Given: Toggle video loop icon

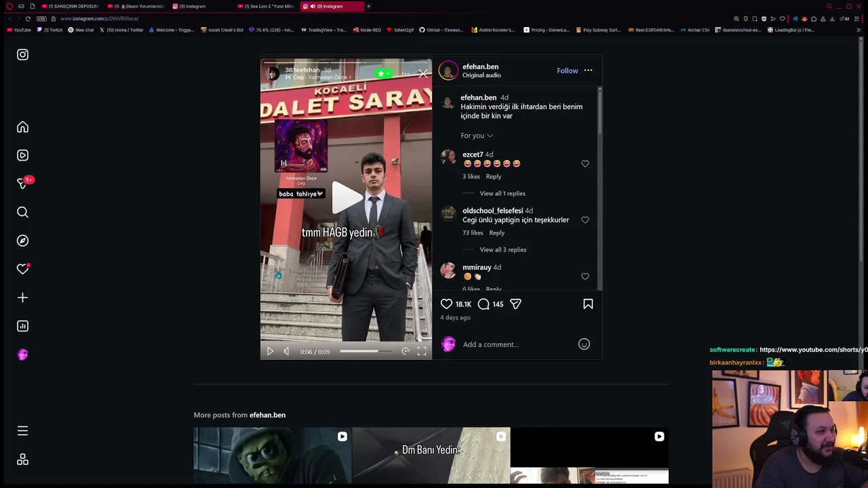Looking at the screenshot, I should [x=405, y=351].
